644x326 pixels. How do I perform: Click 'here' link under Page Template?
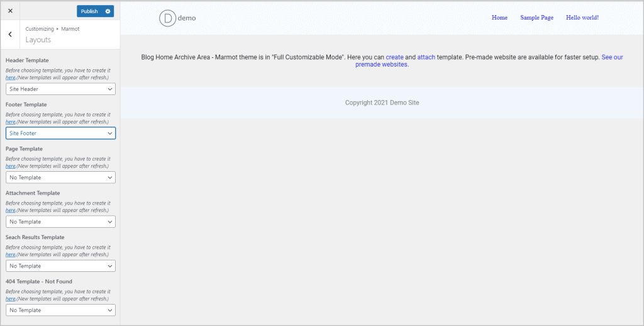pyautogui.click(x=11, y=166)
